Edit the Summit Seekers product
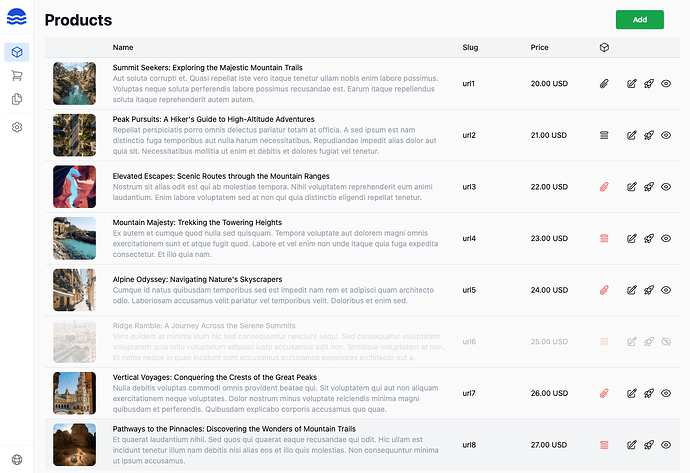The image size is (690, 473). tap(631, 84)
